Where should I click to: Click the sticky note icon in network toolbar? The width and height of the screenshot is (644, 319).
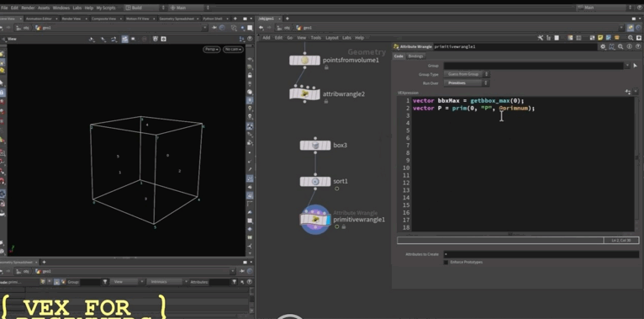click(601, 38)
